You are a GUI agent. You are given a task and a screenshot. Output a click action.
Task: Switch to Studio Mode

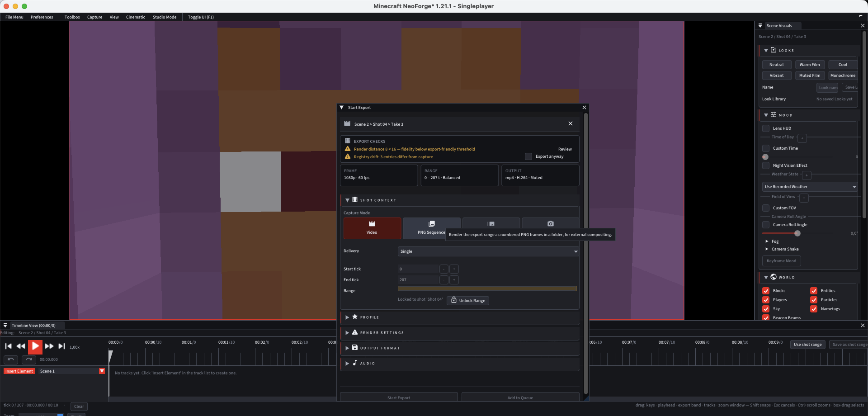tap(165, 17)
